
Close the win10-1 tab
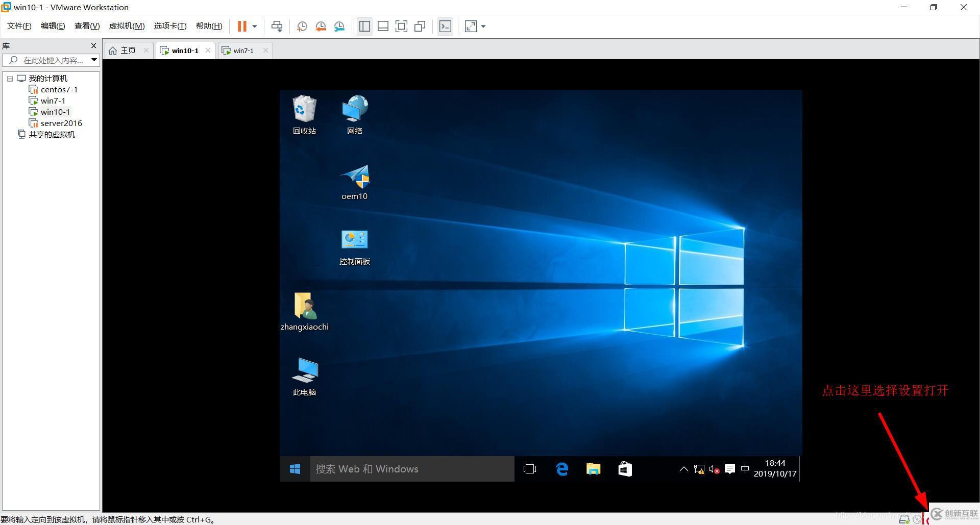(x=208, y=50)
